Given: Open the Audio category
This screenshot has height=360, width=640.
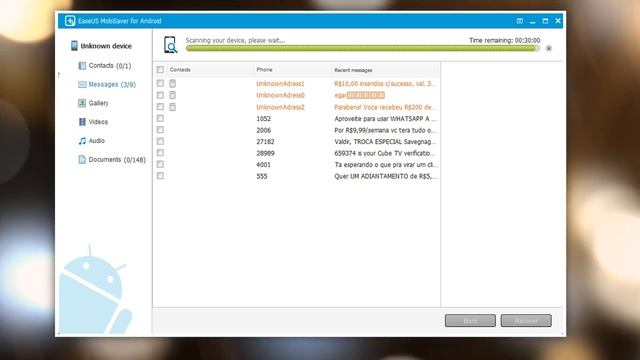Looking at the screenshot, I should point(96,141).
